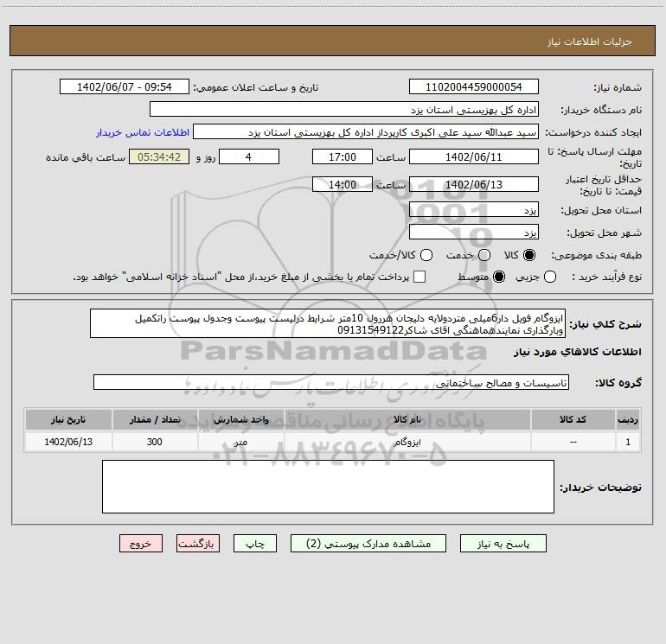Click the unit cell متر
Screen dimensions: 666x644
click(240, 442)
